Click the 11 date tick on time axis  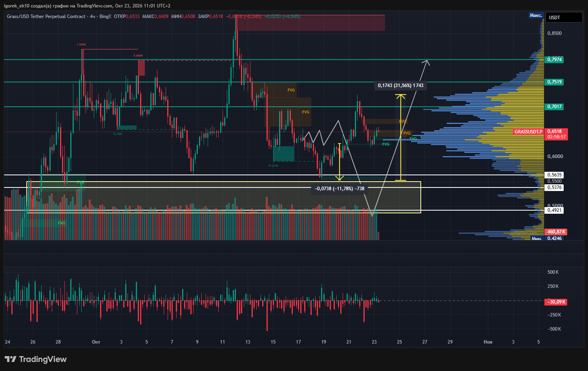[223, 342]
